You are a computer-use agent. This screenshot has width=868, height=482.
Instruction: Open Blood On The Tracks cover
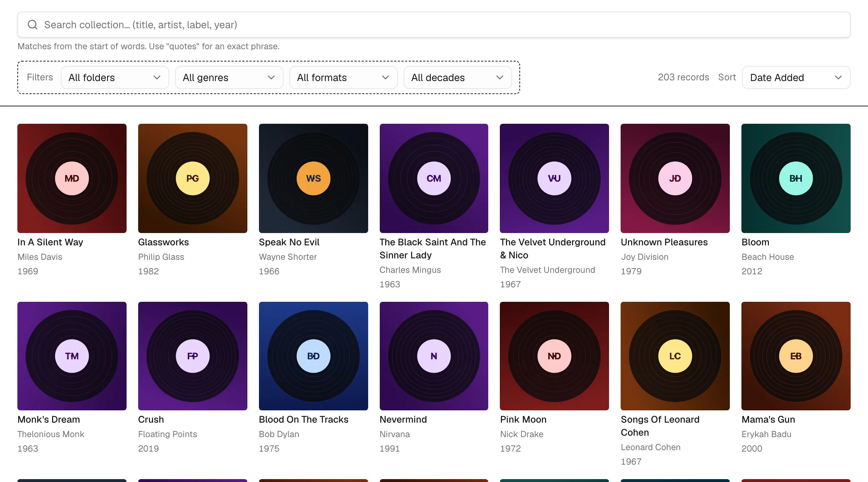[x=314, y=356]
